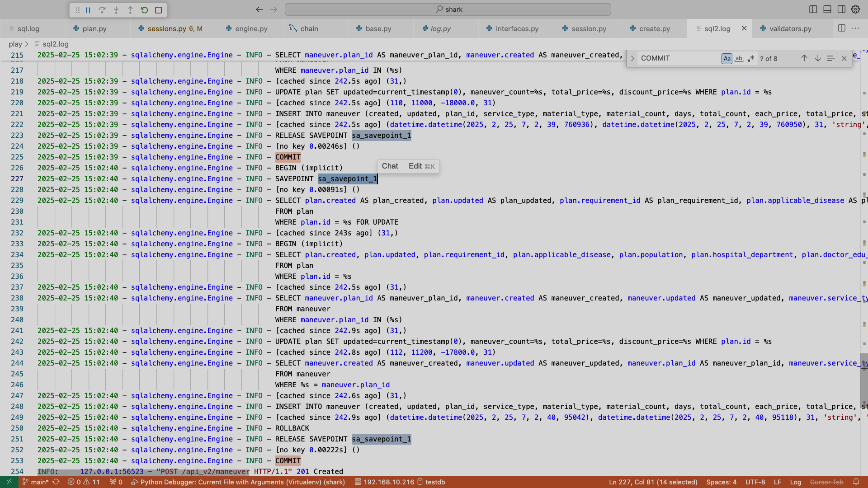868x488 pixels.
Task: Click line number 227 in gutter
Action: pyautogui.click(x=17, y=179)
